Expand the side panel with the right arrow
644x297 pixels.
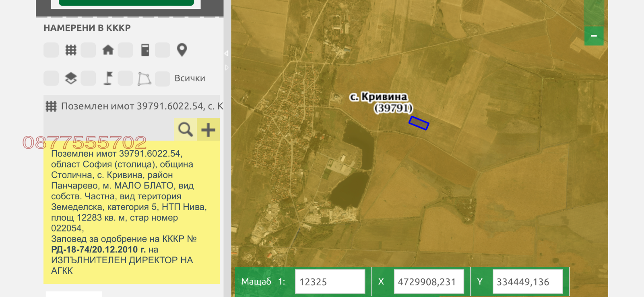coord(227,68)
